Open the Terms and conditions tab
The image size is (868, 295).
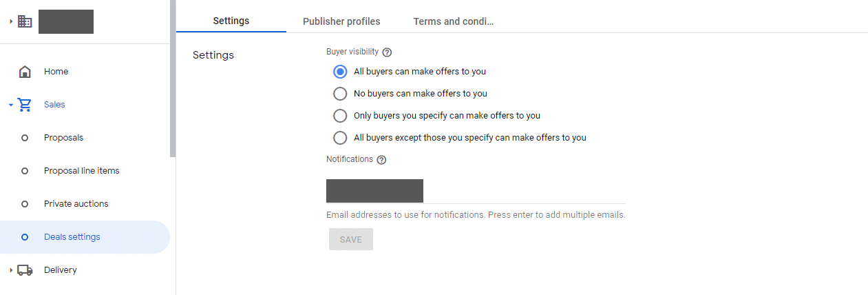[x=454, y=21]
